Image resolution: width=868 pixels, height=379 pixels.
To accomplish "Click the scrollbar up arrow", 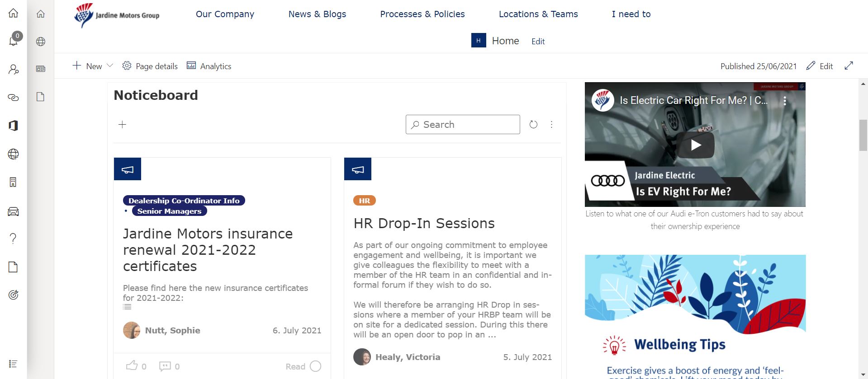I will click(863, 84).
